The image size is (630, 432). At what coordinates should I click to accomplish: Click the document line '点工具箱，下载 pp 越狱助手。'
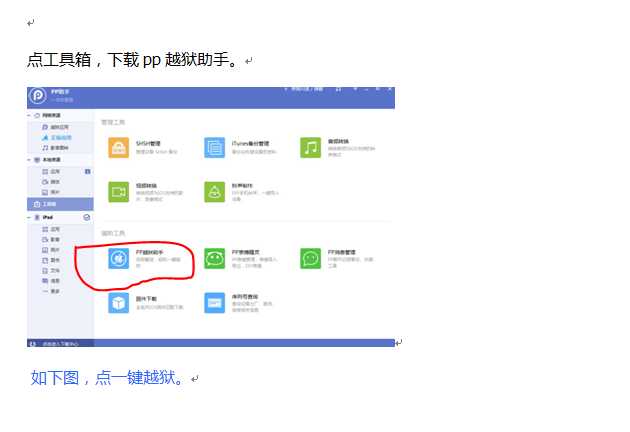(133, 60)
